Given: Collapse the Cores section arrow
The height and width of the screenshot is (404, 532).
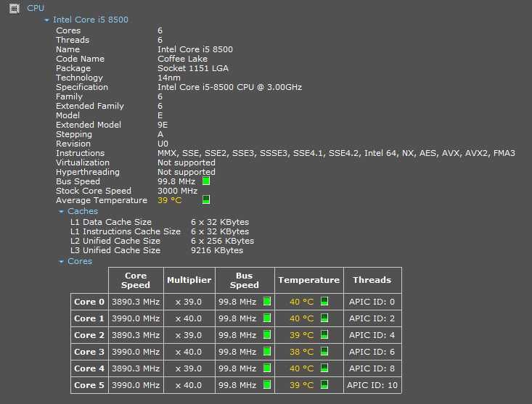Looking at the screenshot, I should click(x=61, y=262).
